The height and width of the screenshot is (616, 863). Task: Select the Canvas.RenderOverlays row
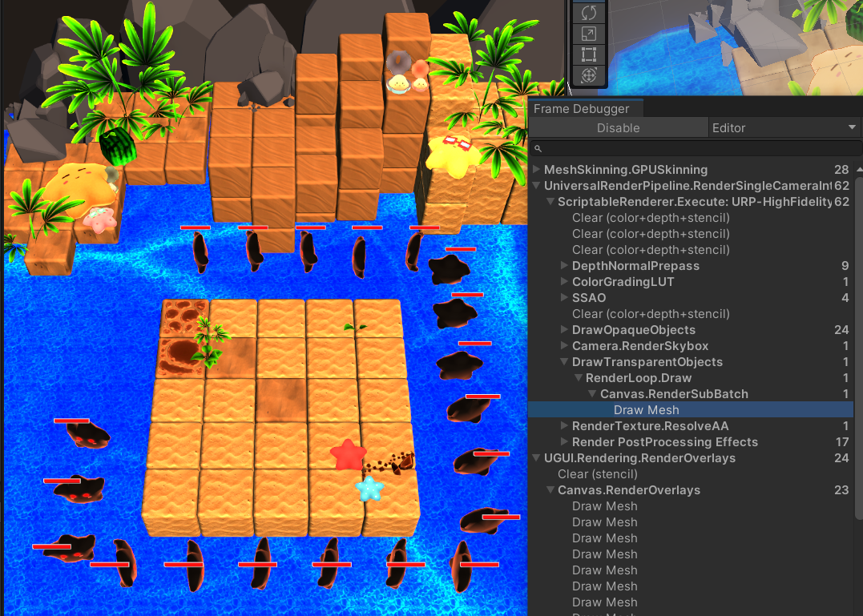tap(691, 489)
